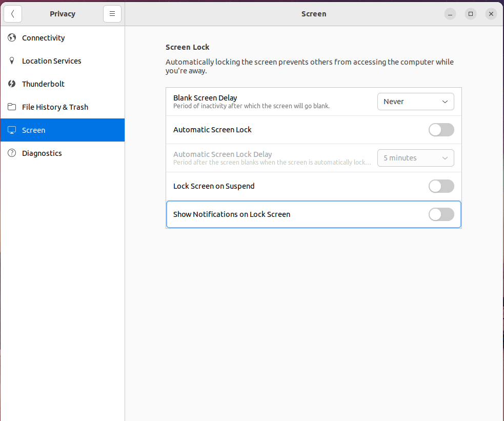The height and width of the screenshot is (421, 504).
Task: Go back using the header arrow
Action: tap(13, 14)
